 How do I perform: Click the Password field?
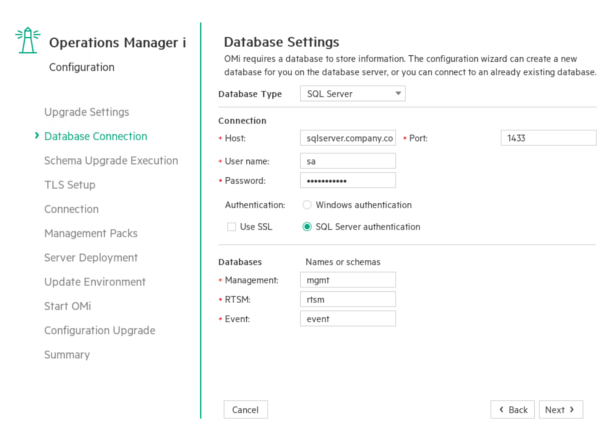click(x=348, y=180)
